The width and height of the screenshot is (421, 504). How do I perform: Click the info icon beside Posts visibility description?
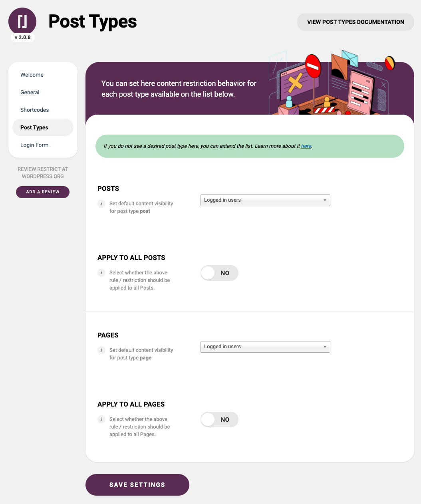101,204
